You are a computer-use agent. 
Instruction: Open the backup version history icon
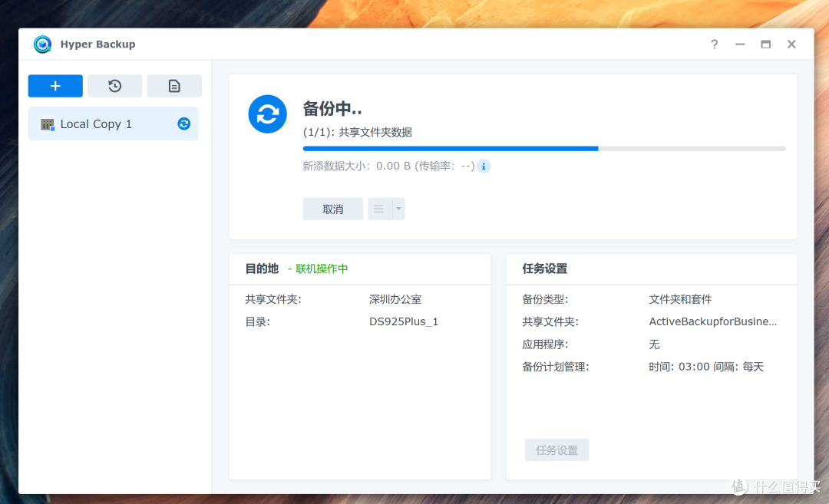[x=114, y=86]
